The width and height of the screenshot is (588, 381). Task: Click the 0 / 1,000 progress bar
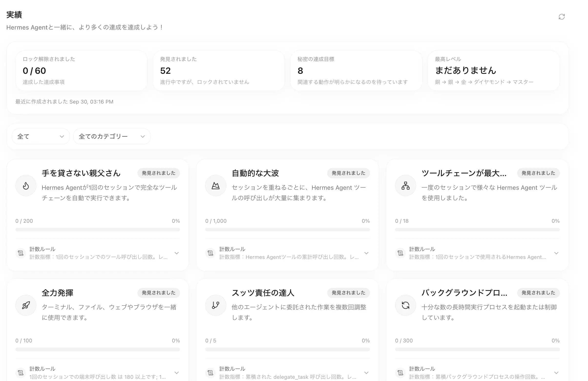coord(287,230)
